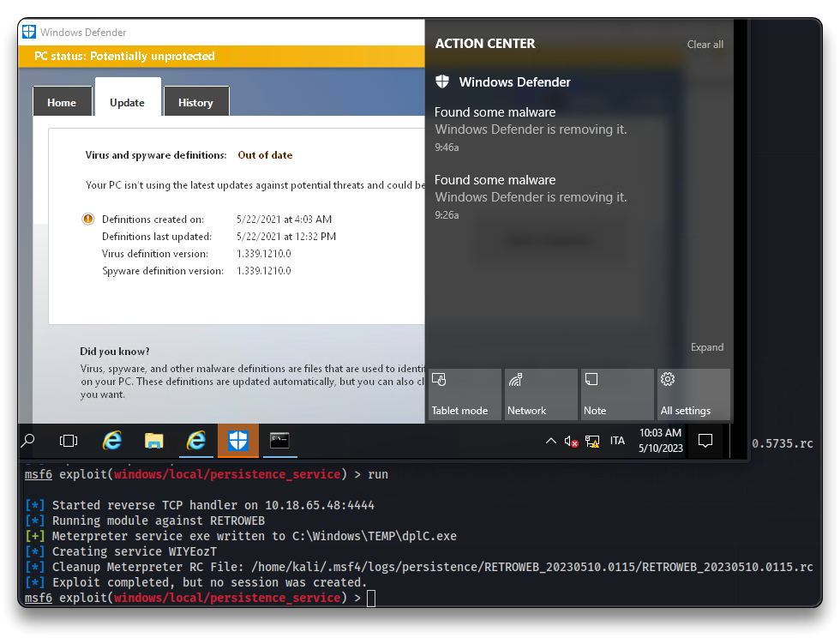Click 'Creating service WIYEozT' terminal line

pyautogui.click(x=121, y=551)
